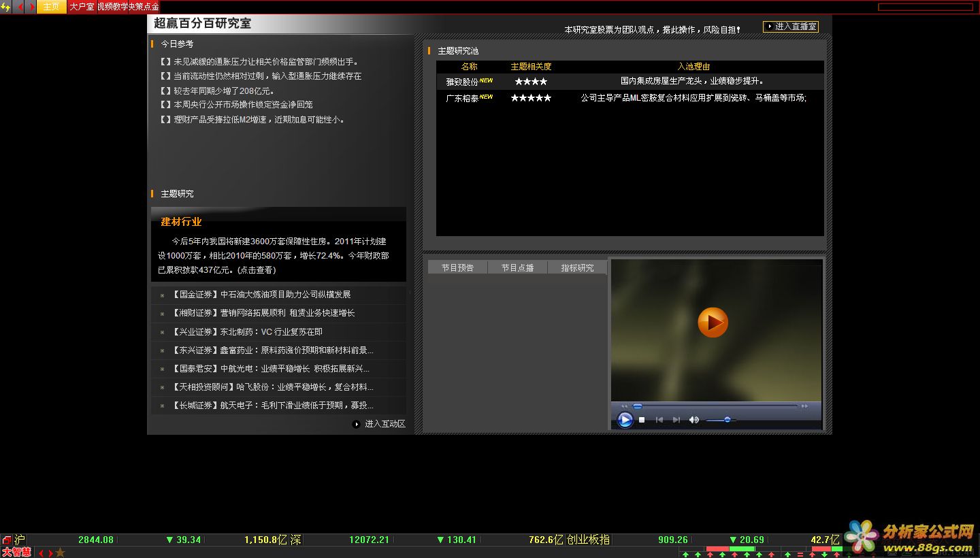Viewport: 980px width, 558px height.
Task: Click the bottom bar red right arrow
Action: click(50, 553)
